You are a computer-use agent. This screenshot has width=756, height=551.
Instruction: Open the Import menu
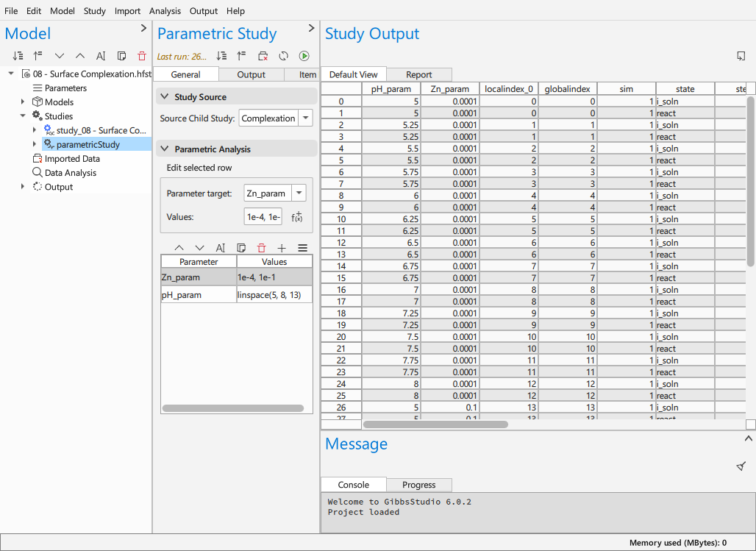coord(127,10)
